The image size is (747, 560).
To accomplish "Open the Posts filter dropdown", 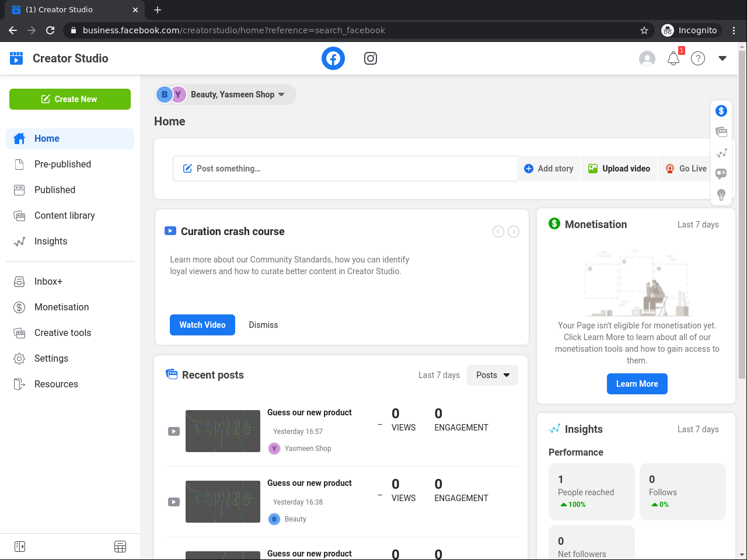I will [493, 375].
